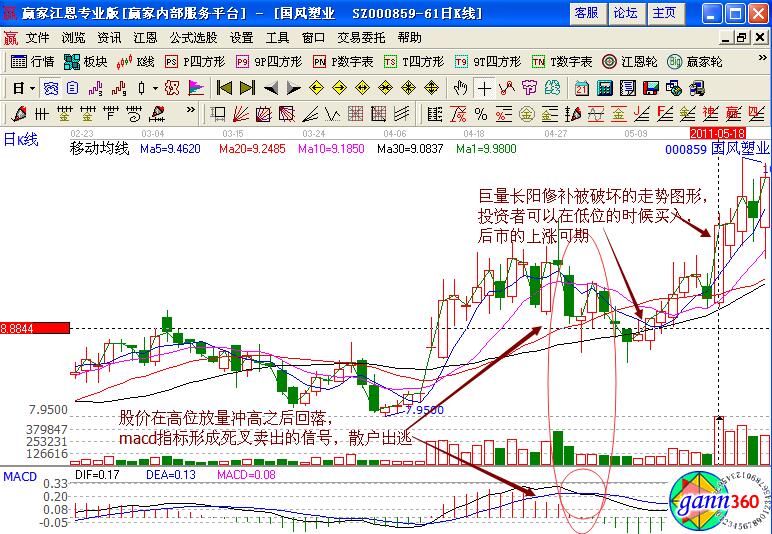772x534 pixels.
Task: Click the red 2011-05-18 date marker
Action: 718,132
